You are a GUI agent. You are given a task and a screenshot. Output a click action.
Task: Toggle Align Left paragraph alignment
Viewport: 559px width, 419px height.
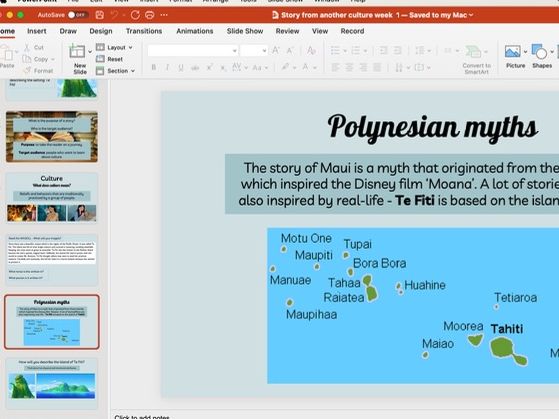click(x=335, y=67)
